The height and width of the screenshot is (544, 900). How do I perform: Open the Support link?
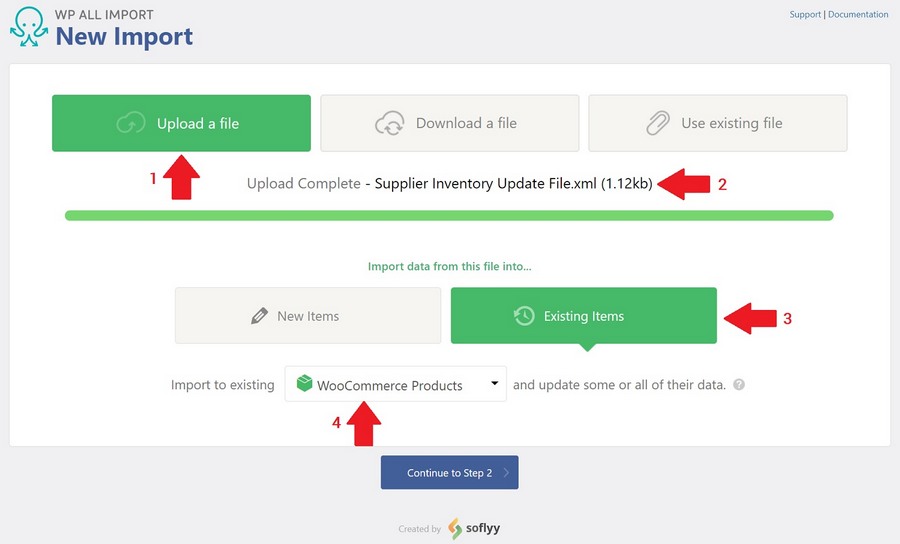tap(805, 14)
